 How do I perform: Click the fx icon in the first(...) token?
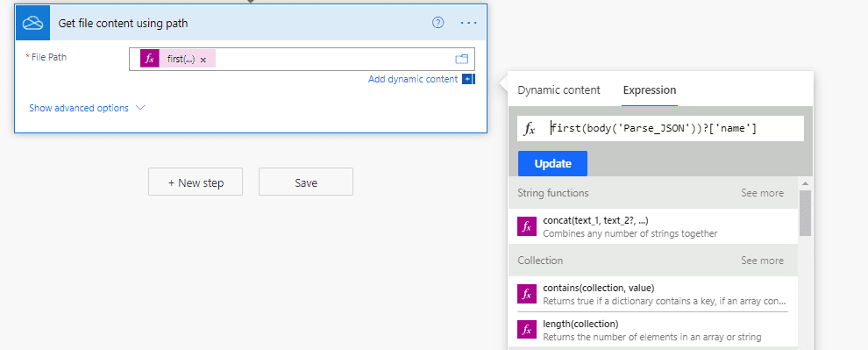(149, 60)
